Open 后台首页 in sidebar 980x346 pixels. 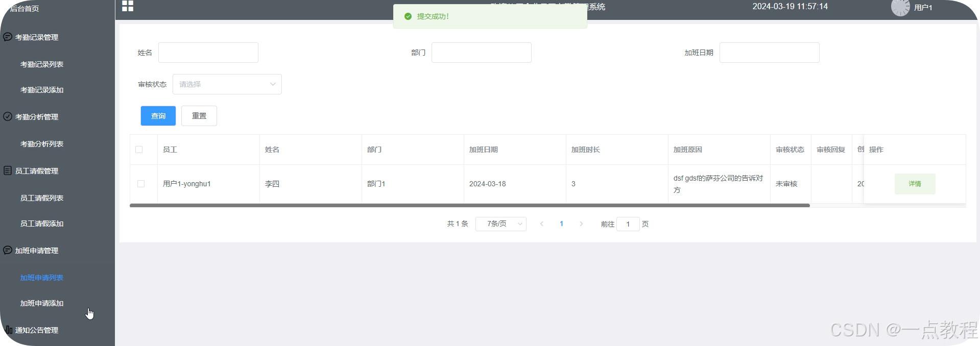point(25,8)
